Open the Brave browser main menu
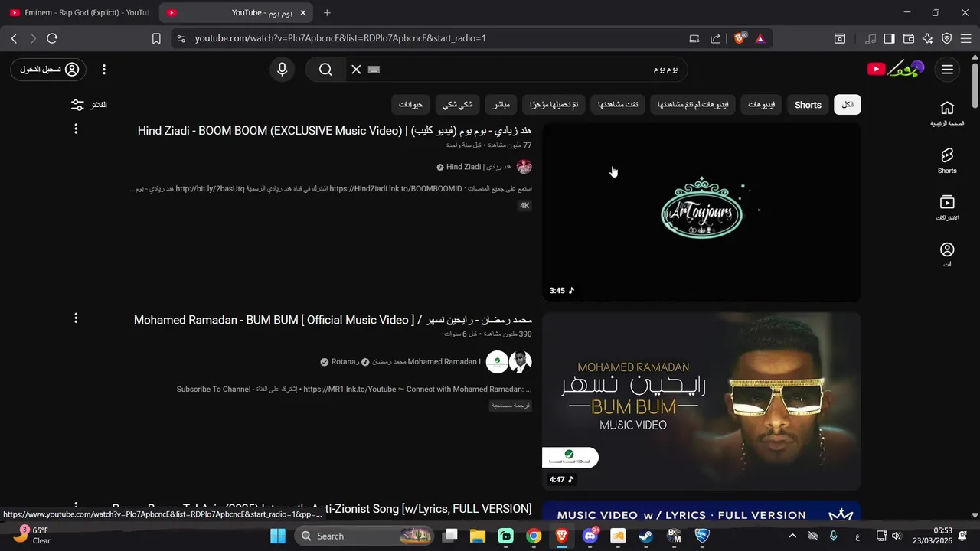 click(x=966, y=38)
